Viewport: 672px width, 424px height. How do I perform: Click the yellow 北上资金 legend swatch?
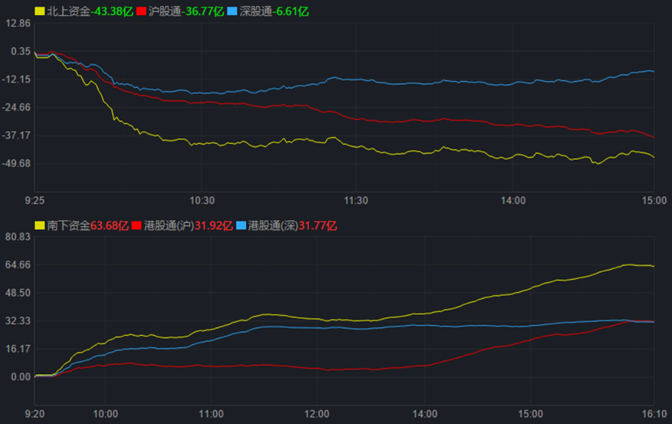tap(39, 11)
